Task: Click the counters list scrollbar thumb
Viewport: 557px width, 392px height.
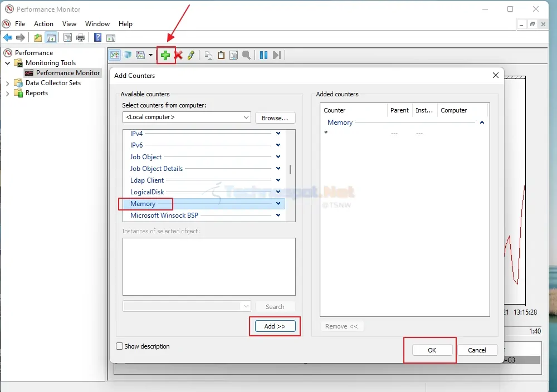Action: click(290, 169)
